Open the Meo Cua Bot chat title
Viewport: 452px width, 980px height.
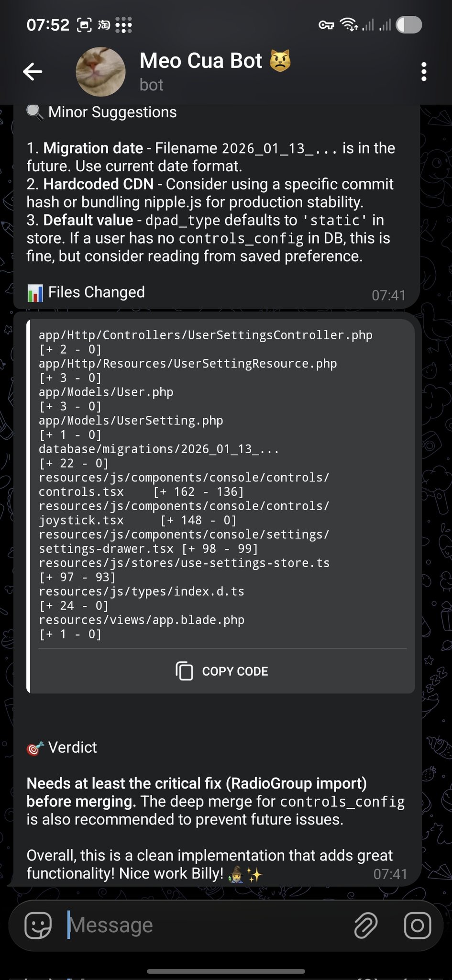pyautogui.click(x=201, y=61)
